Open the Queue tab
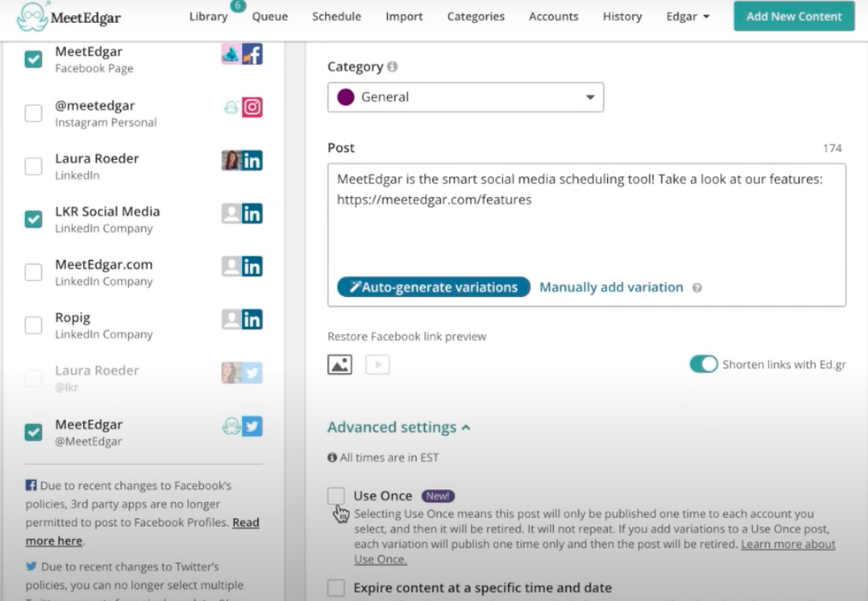Screen dimensions: 868x601 click(269, 17)
